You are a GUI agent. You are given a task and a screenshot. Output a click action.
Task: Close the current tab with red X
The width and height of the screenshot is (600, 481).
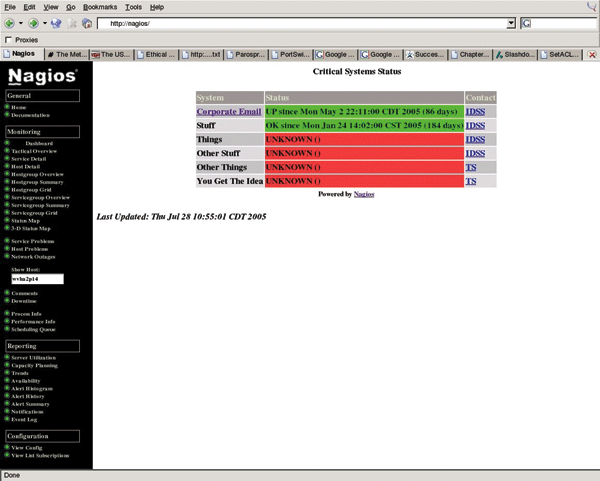592,54
